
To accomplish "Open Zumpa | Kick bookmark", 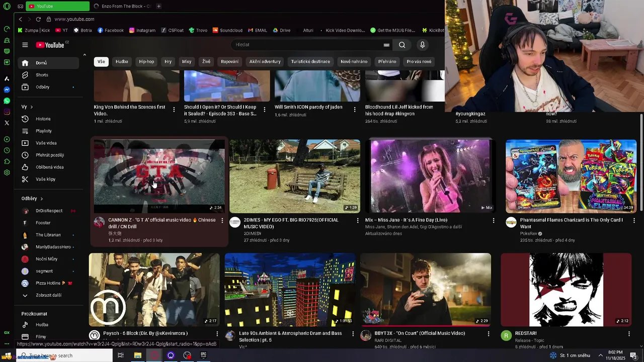I will click(x=34, y=30).
